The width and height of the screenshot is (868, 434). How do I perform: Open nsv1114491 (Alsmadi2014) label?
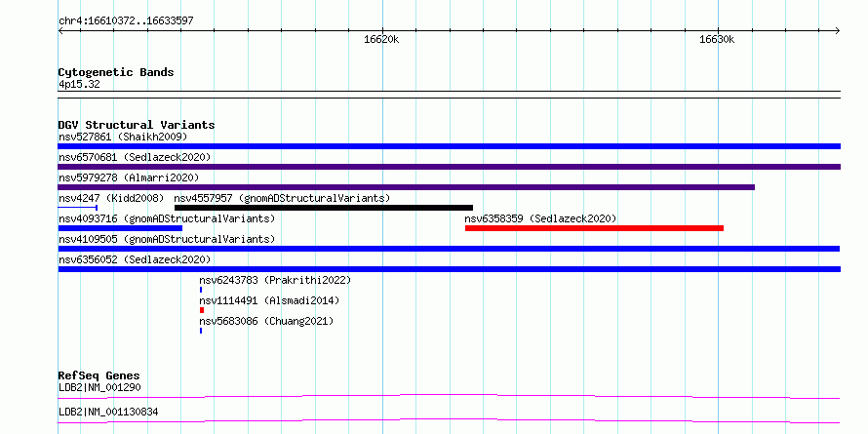click(269, 300)
